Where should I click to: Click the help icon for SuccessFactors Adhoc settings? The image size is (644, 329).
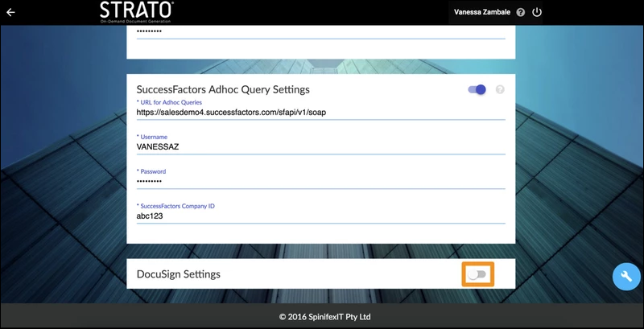point(500,89)
